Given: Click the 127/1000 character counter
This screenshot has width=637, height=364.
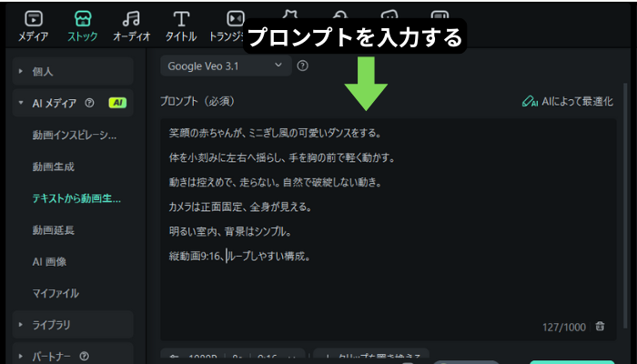Looking at the screenshot, I should (x=564, y=327).
